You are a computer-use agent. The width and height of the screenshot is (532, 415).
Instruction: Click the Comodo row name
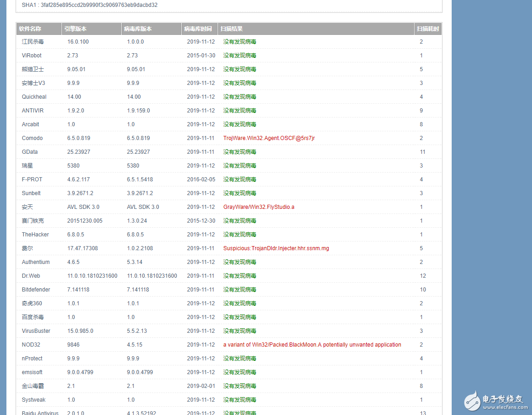[32, 138]
